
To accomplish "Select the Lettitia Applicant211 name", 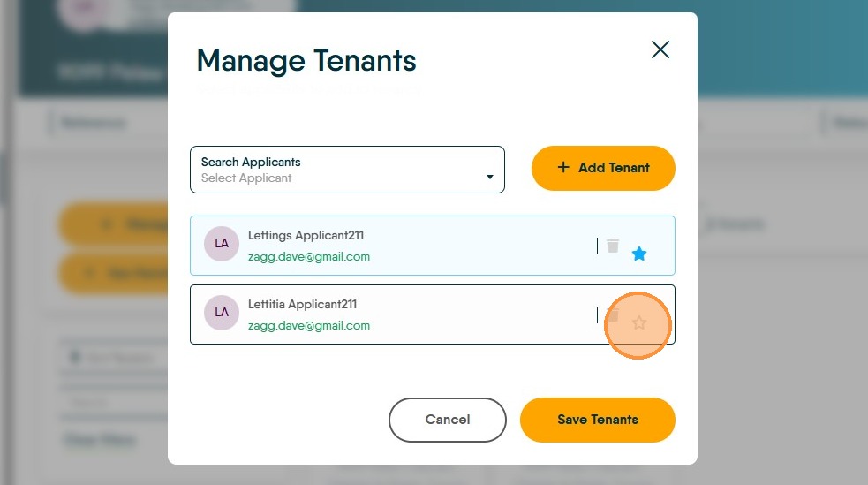I will [x=302, y=305].
